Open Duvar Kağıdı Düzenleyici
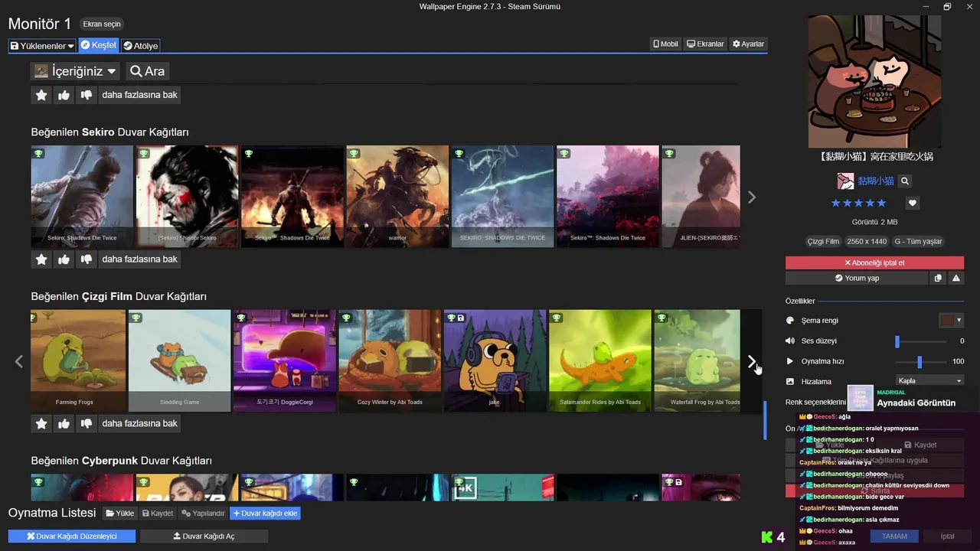 coord(72,536)
